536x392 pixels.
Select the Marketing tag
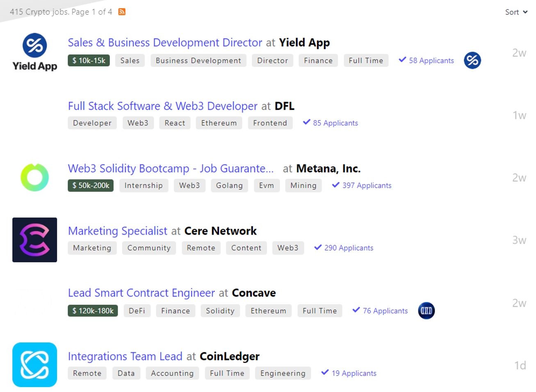92,248
